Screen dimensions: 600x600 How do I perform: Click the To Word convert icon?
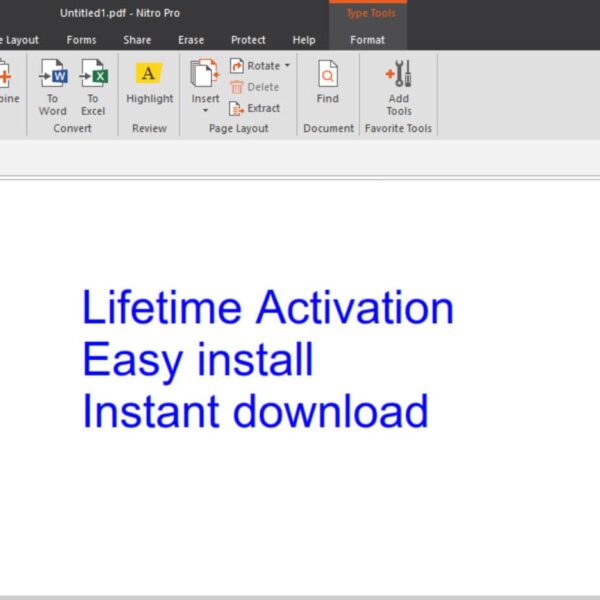click(53, 75)
